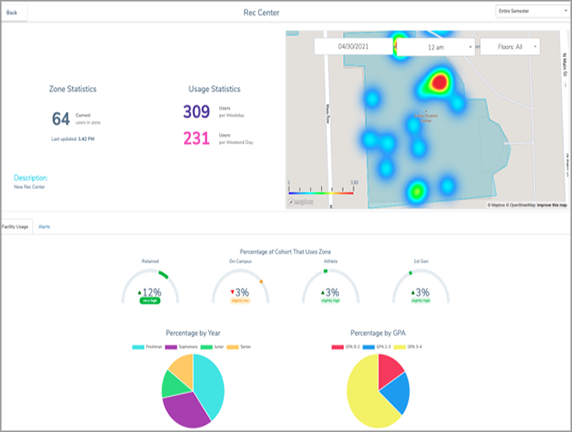Click the 231 users per weekend day value
Viewport: 572px width, 432px height.
(196, 139)
